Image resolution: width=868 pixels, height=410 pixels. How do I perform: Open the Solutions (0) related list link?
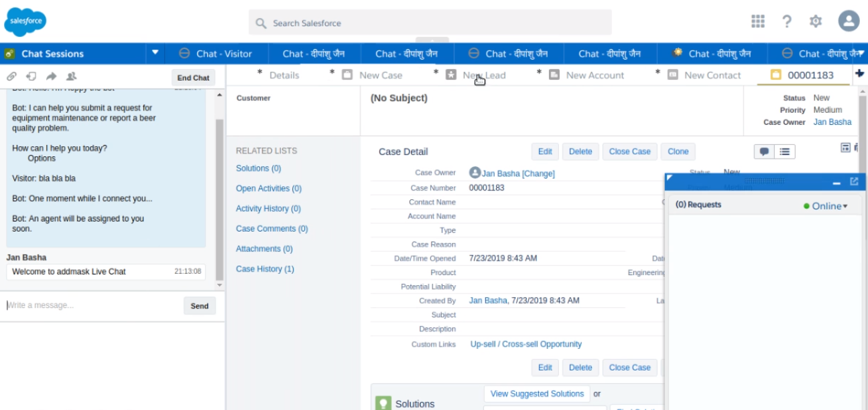tap(258, 168)
